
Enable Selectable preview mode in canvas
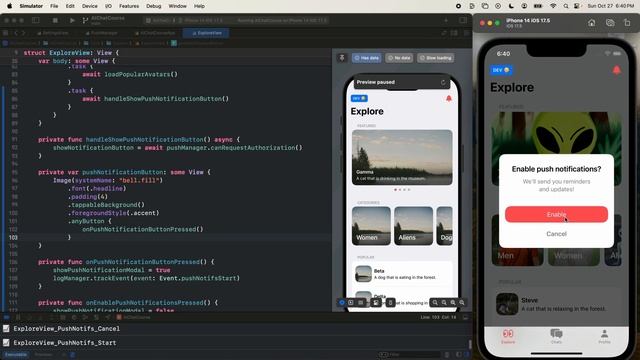tap(351, 302)
